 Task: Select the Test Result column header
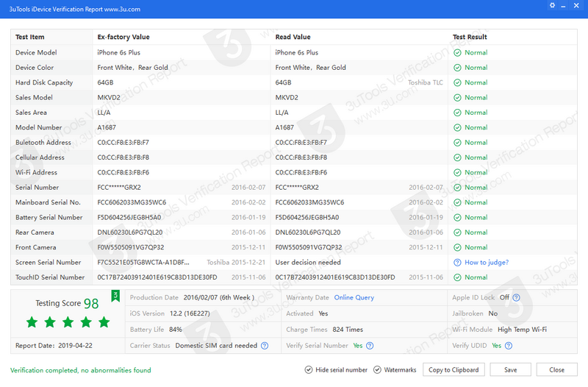[x=470, y=38]
